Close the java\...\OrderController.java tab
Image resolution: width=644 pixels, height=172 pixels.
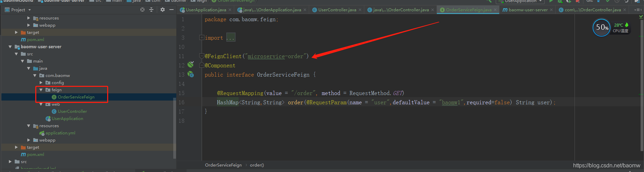pyautogui.click(x=433, y=10)
